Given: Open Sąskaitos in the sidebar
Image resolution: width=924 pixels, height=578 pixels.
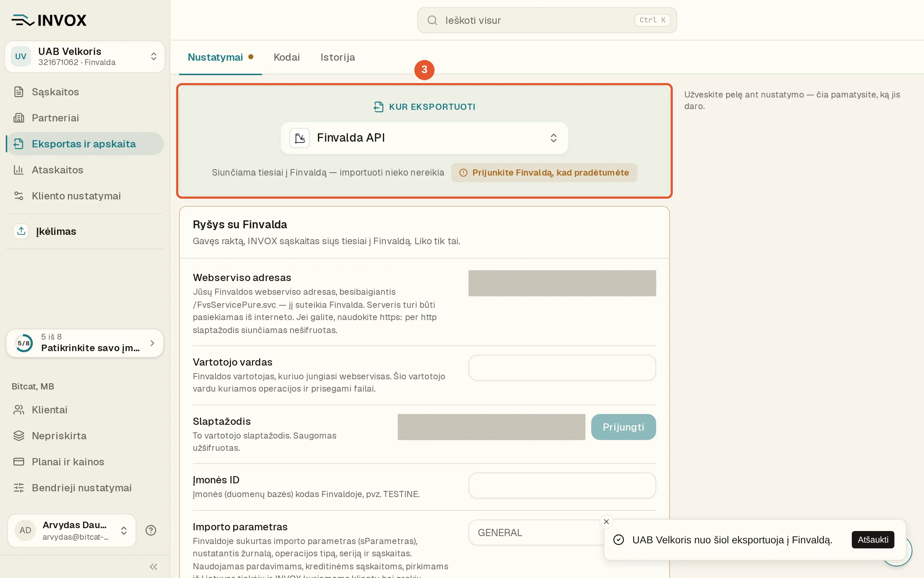Looking at the screenshot, I should click(85, 92).
